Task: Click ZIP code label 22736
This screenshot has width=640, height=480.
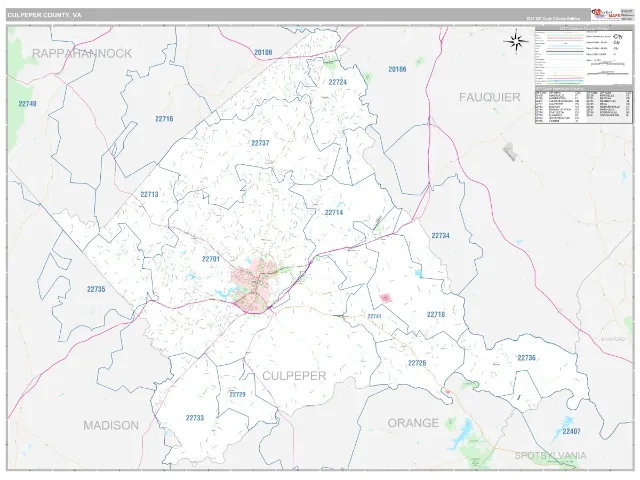Action: point(527,358)
